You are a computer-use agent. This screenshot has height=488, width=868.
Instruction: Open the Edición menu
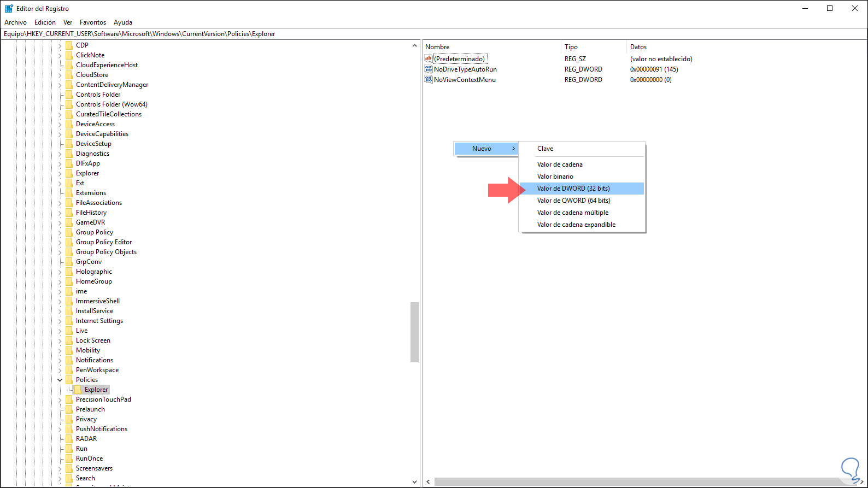click(x=45, y=22)
